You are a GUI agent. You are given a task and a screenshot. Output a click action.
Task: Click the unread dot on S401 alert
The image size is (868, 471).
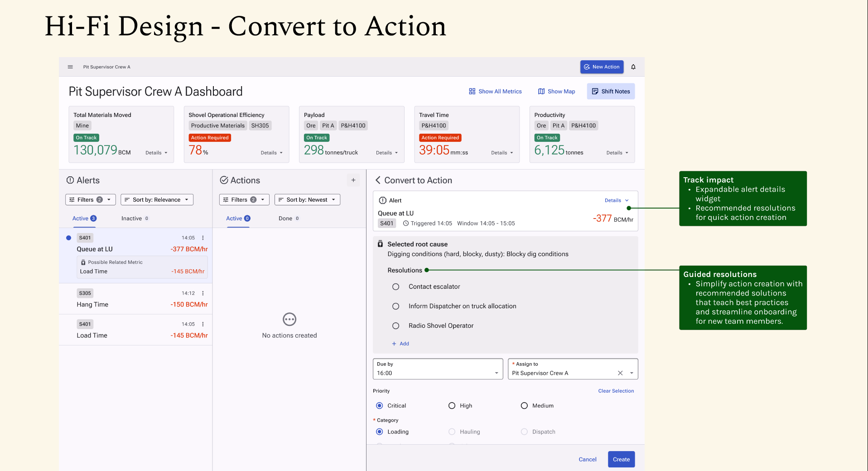(x=69, y=238)
